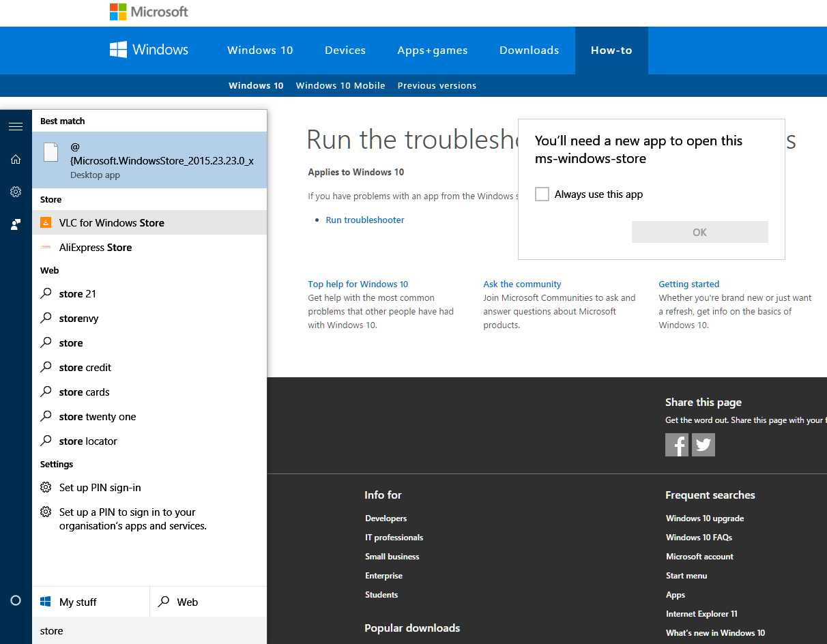Share this page via Facebook icon

pyautogui.click(x=677, y=444)
